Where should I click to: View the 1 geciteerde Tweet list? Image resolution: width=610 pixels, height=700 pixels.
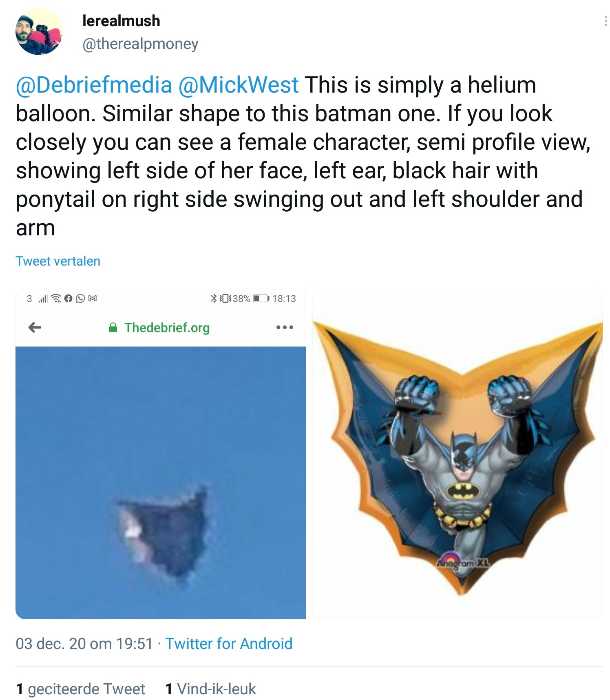coord(80,689)
